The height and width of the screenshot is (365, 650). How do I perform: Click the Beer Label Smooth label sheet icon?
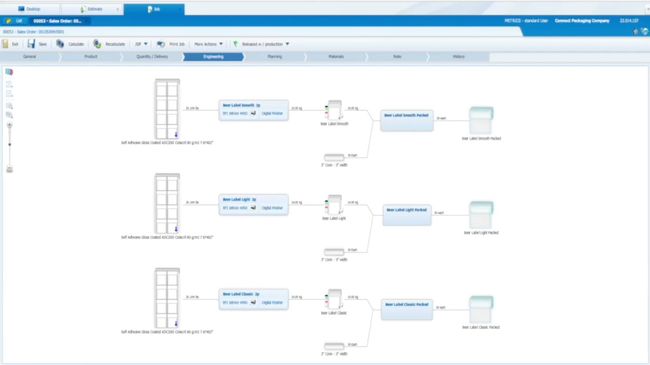pos(334,110)
